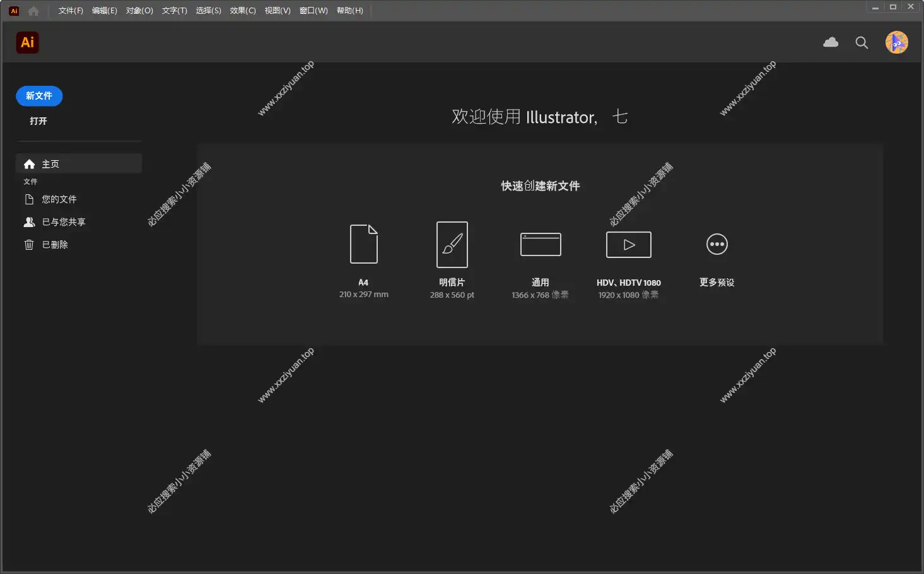
Task: Open the 文件(F) menu
Action: tap(71, 11)
